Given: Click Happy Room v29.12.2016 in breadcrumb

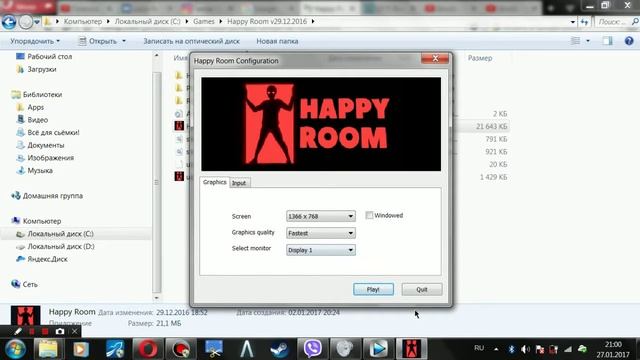Looking at the screenshot, I should (x=267, y=22).
